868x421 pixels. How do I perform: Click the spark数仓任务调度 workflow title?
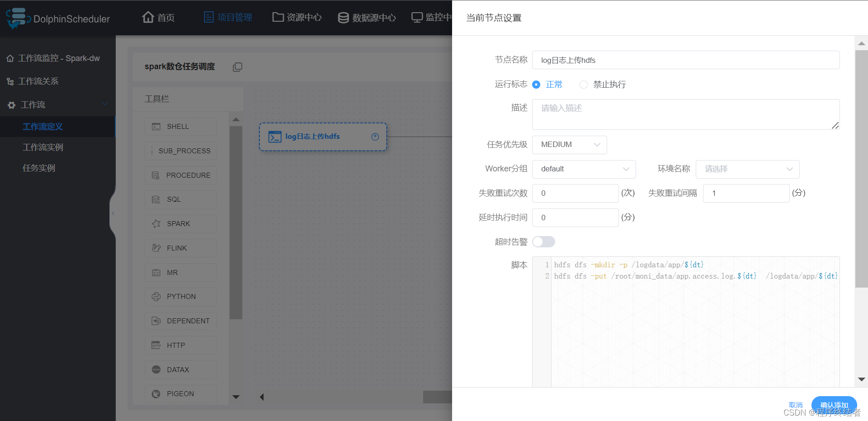tap(180, 66)
